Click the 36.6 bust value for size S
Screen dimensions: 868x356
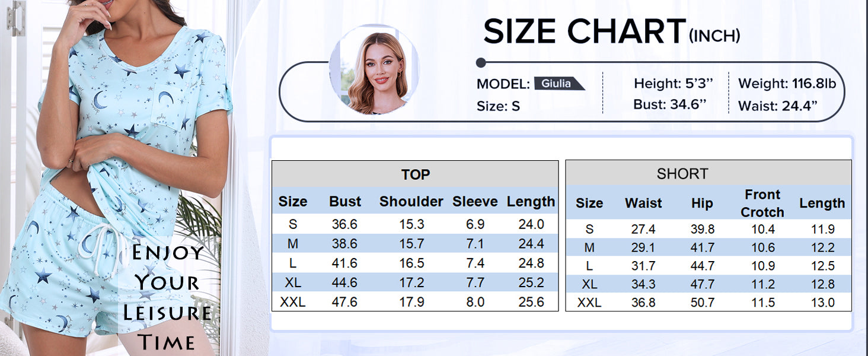coord(344,224)
